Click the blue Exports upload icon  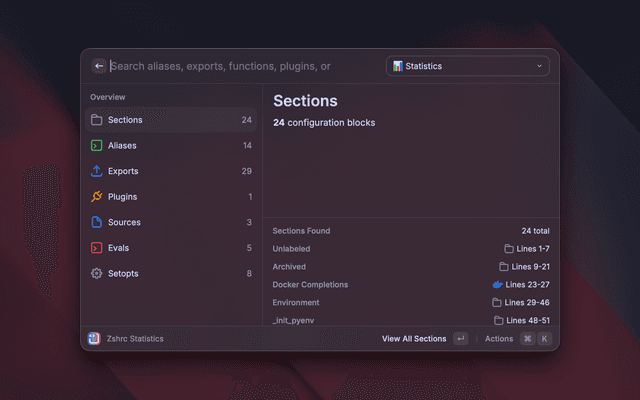click(x=97, y=171)
